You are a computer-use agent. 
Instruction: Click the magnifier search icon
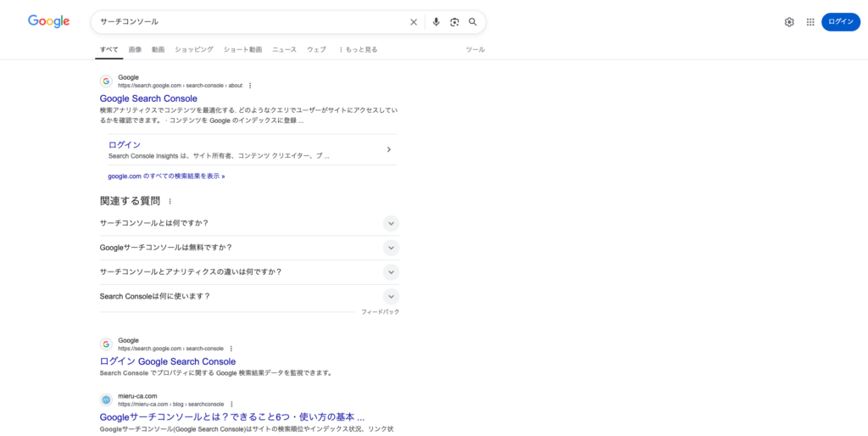pyautogui.click(x=473, y=22)
